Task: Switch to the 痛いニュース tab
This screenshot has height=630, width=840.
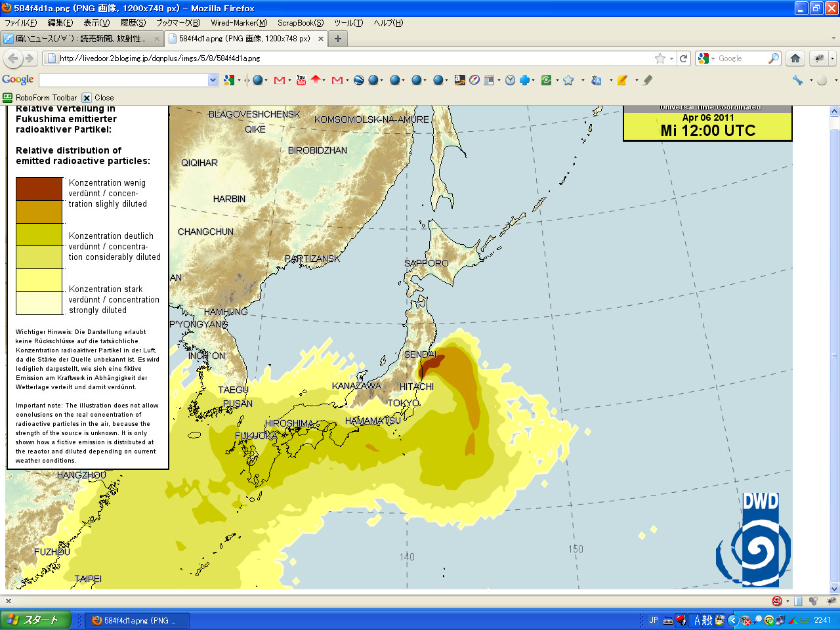Action: pos(82,39)
